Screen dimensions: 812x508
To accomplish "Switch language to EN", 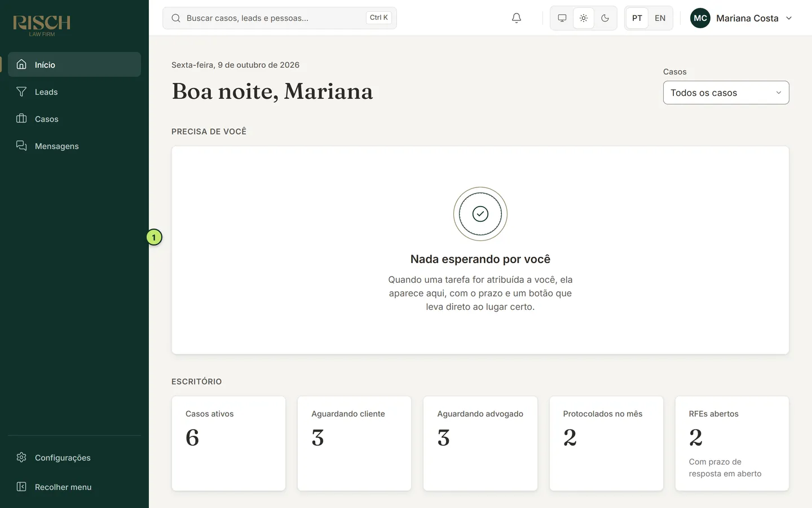I will 660,18.
